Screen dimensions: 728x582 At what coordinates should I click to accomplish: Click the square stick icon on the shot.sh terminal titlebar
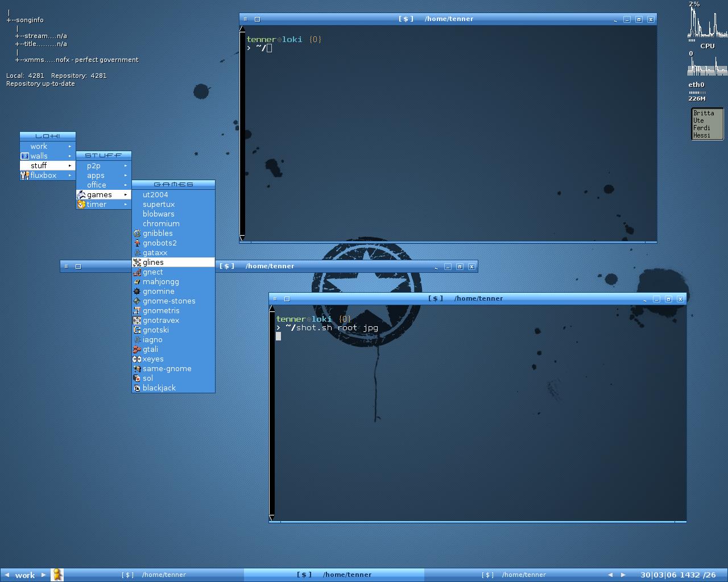[x=287, y=298]
